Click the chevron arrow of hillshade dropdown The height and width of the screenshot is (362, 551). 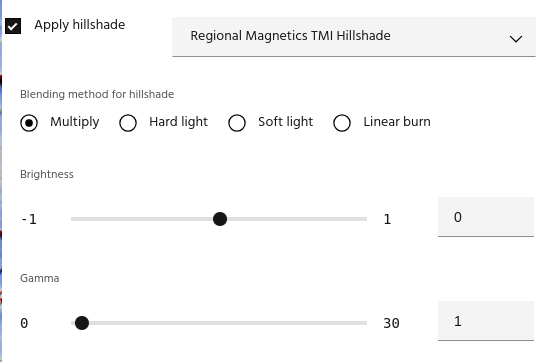point(516,39)
